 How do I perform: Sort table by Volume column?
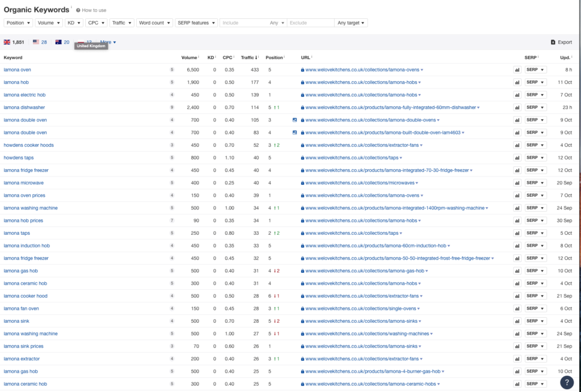point(189,57)
